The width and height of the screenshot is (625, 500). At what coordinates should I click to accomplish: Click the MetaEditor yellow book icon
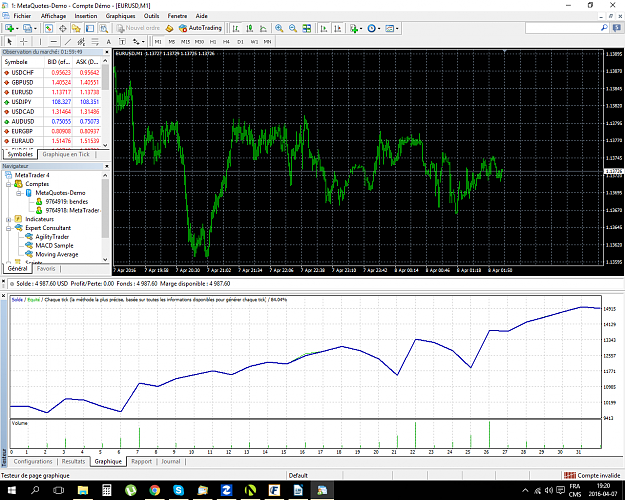click(x=169, y=28)
